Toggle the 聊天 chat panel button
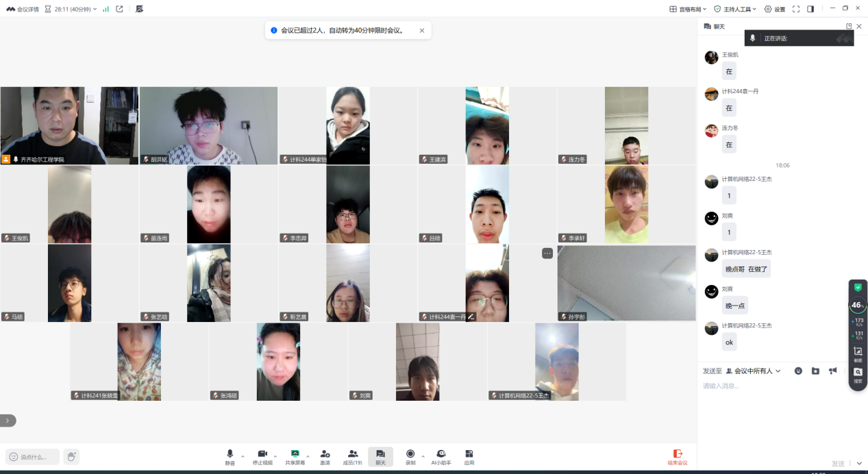Viewport: 868px width, 474px height. pos(380,457)
